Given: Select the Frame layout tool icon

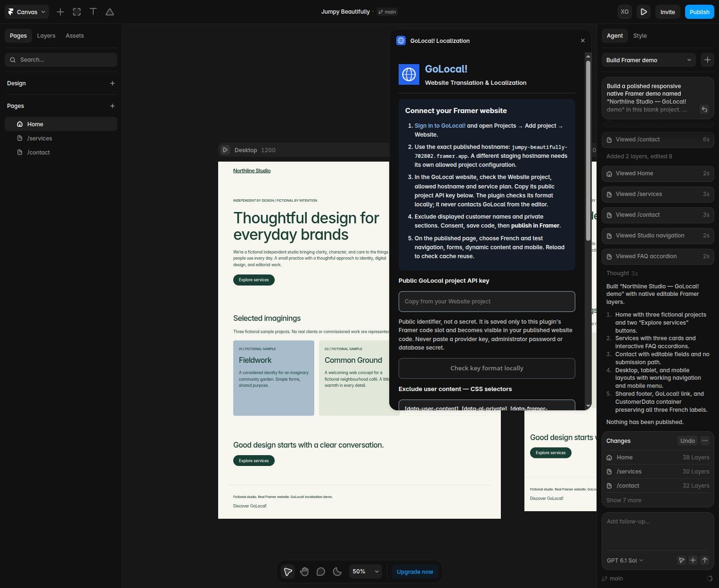Looking at the screenshot, I should pyautogui.click(x=77, y=12).
